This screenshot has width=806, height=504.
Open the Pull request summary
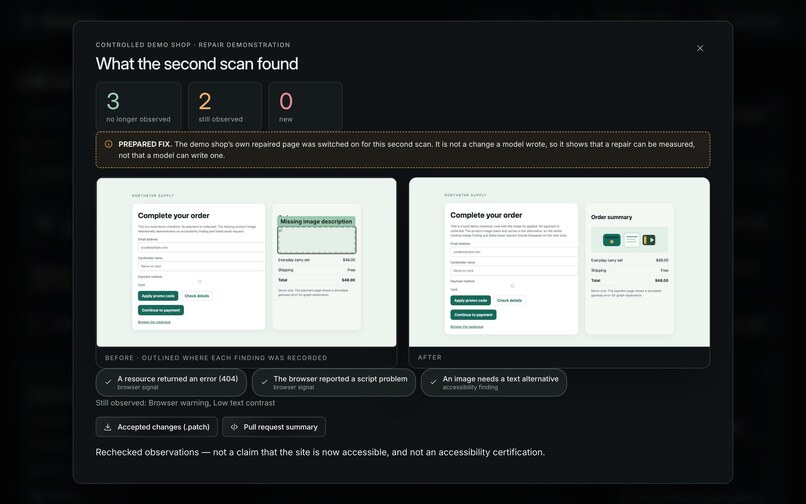coord(273,427)
